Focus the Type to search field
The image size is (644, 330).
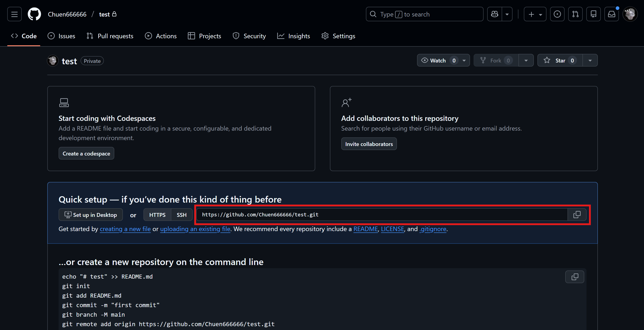(425, 14)
